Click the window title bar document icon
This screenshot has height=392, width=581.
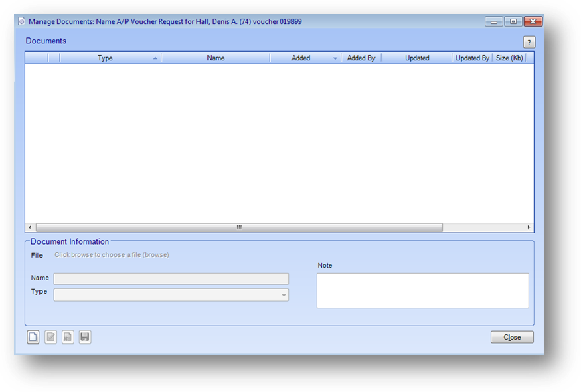tap(22, 21)
